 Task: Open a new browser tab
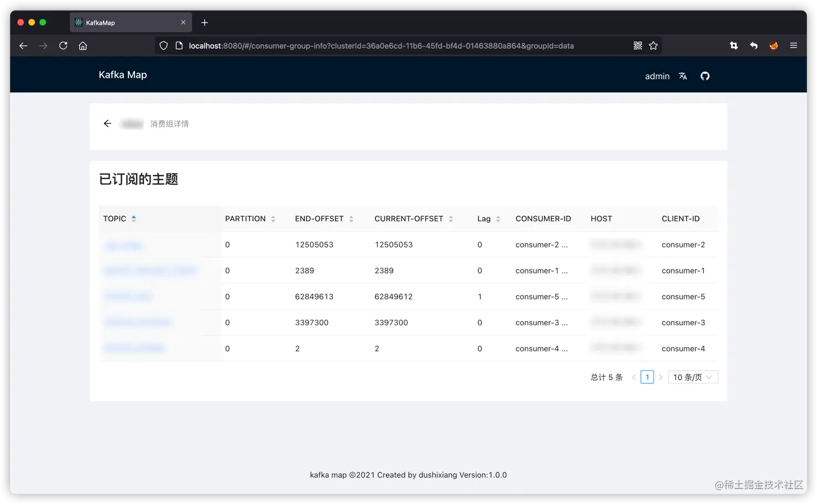205,23
